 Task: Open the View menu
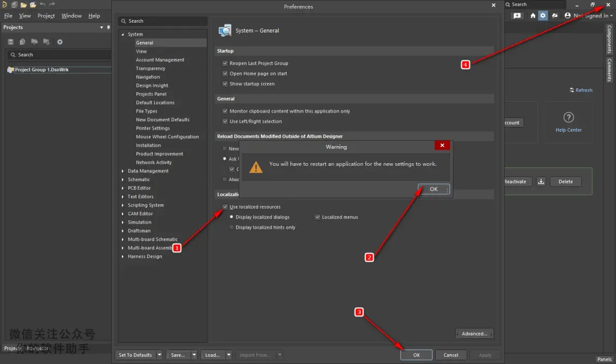coord(25,15)
